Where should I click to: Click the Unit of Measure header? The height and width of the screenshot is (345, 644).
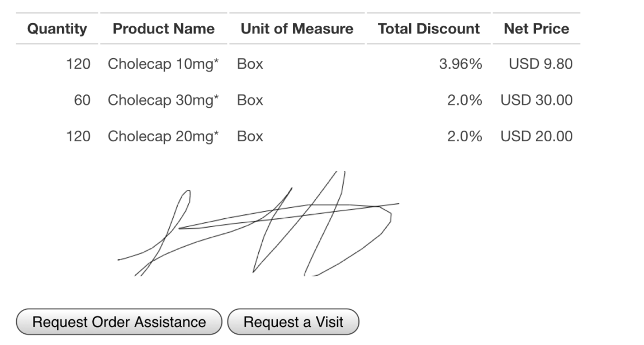pos(297,29)
